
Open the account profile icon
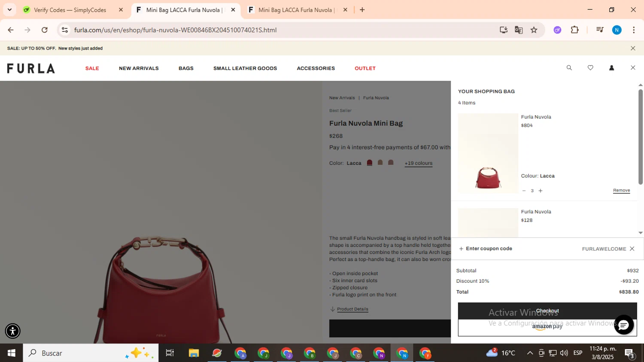coord(612,68)
